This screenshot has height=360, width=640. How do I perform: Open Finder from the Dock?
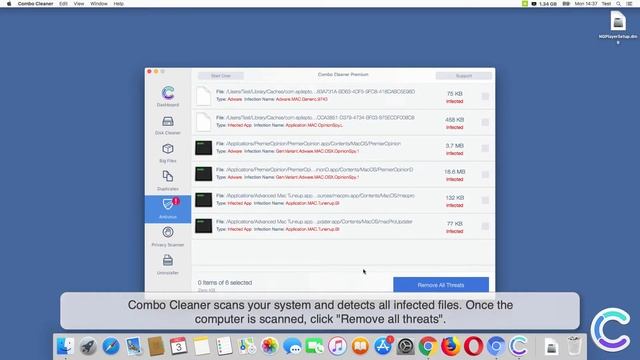pyautogui.click(x=65, y=346)
